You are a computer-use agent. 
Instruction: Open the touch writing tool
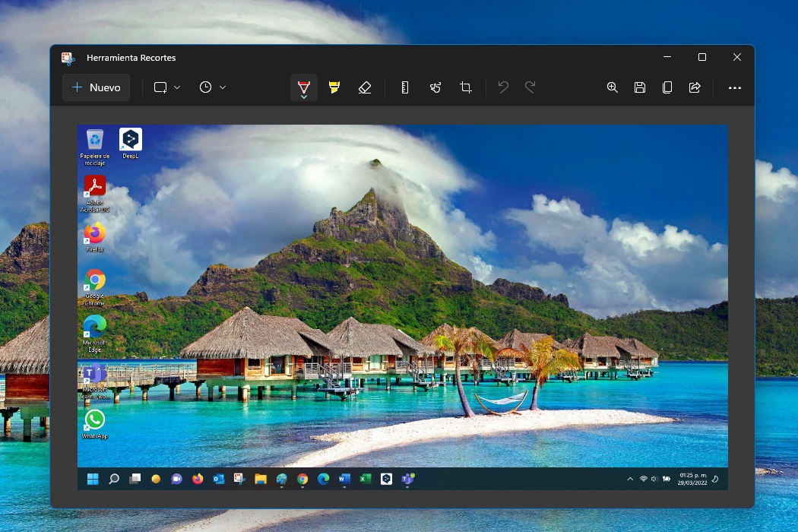pos(435,87)
